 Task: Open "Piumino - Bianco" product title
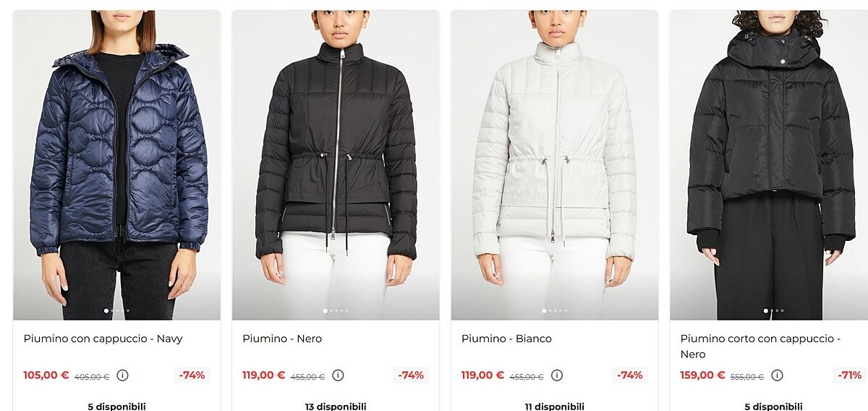coord(506,339)
